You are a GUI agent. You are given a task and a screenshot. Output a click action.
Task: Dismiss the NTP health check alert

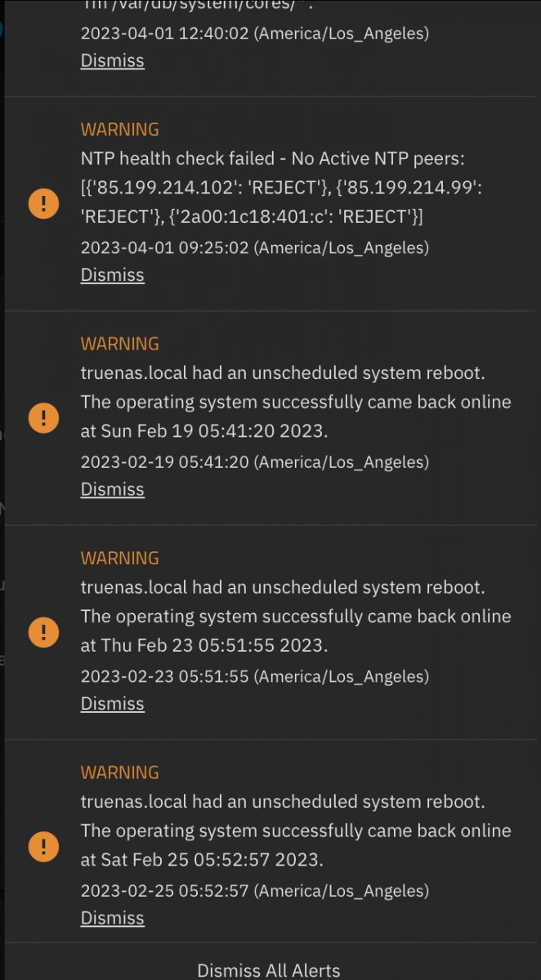point(112,275)
